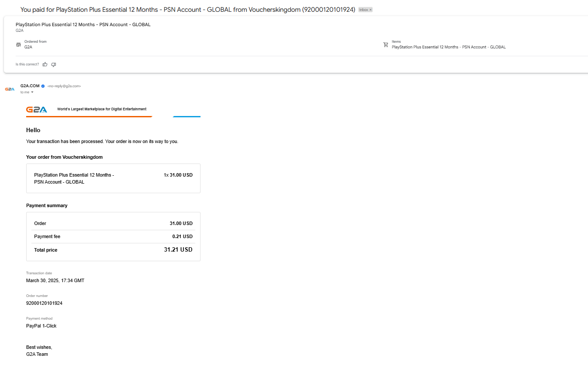The width and height of the screenshot is (588, 365).
Task: Click the sender name G2A.COM
Action: click(30, 86)
